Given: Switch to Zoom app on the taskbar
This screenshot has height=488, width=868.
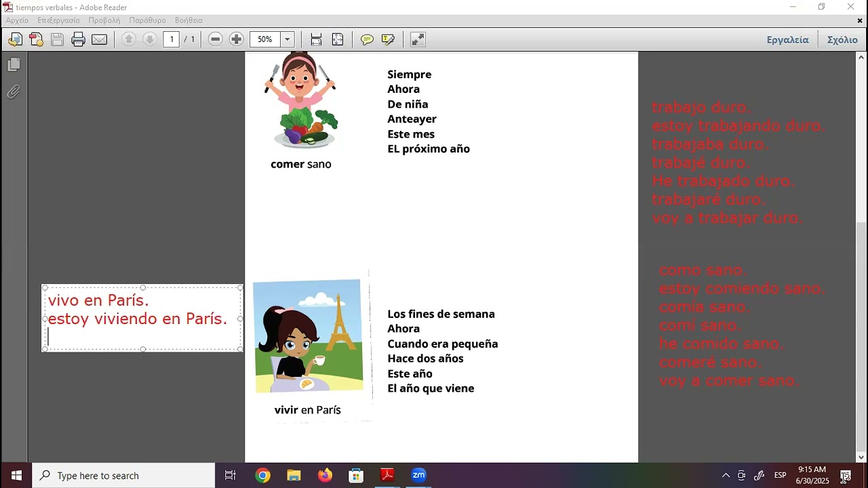Looking at the screenshot, I should (418, 476).
